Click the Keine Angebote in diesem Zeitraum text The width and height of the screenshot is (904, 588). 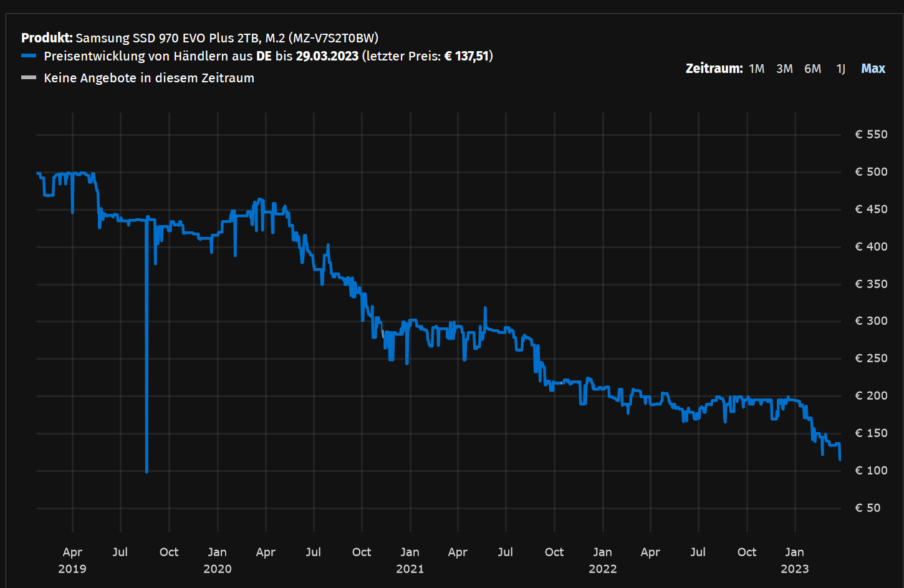149,78
